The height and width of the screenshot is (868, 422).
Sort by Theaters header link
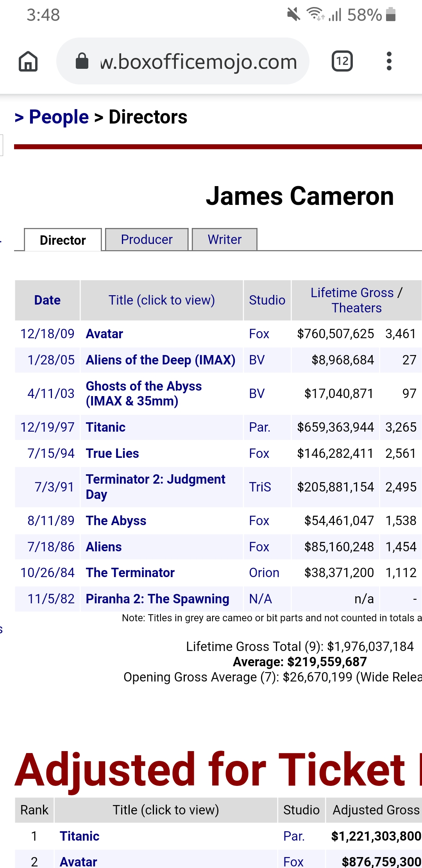357,308
